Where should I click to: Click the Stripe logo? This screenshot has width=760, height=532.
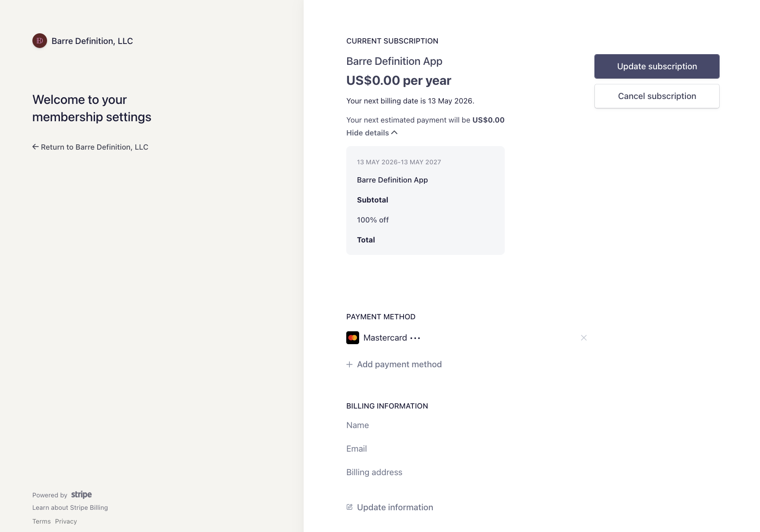click(81, 495)
